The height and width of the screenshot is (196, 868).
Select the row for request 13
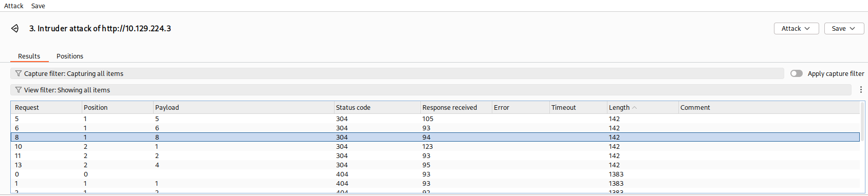tap(435, 165)
